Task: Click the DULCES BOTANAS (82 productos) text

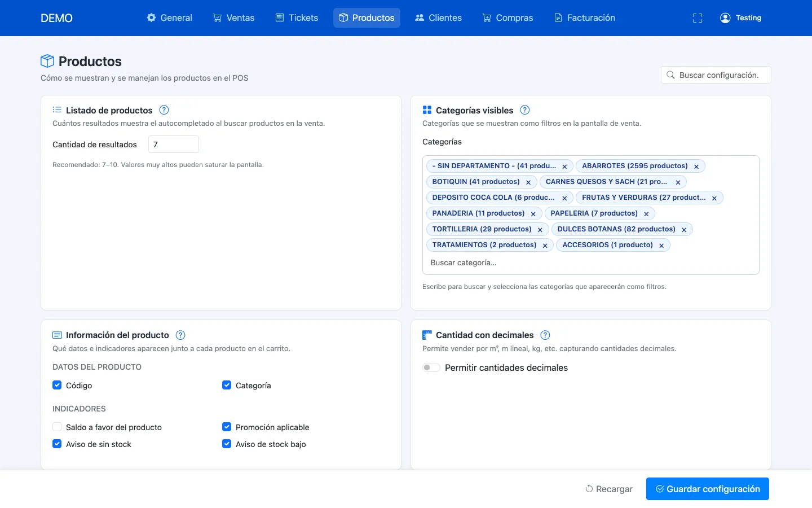Action: pos(616,229)
